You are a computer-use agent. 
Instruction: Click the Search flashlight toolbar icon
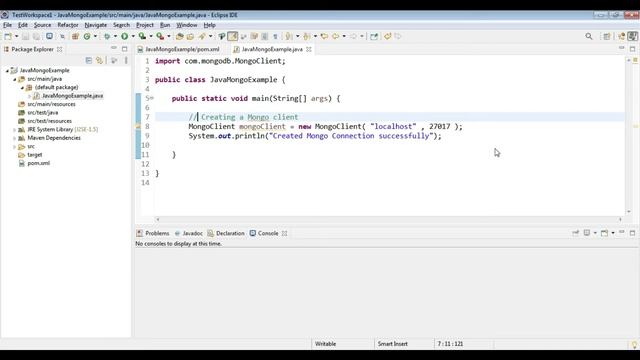click(x=202, y=36)
